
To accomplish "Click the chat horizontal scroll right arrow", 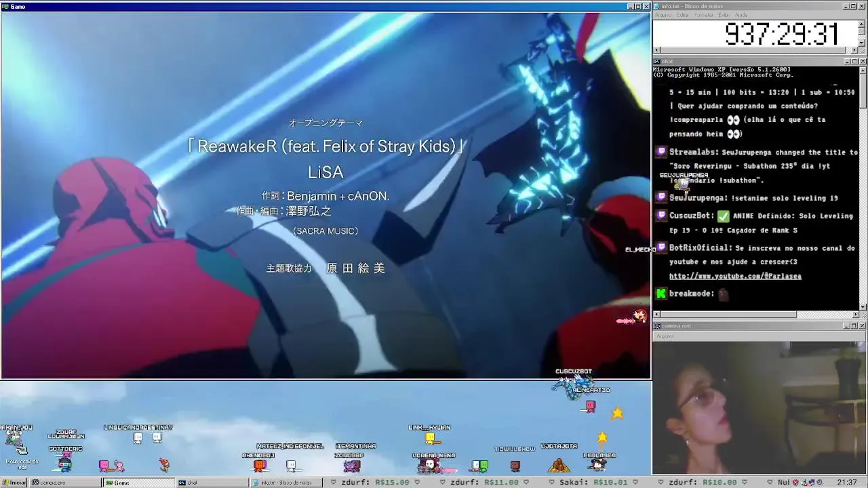I will click(x=854, y=314).
